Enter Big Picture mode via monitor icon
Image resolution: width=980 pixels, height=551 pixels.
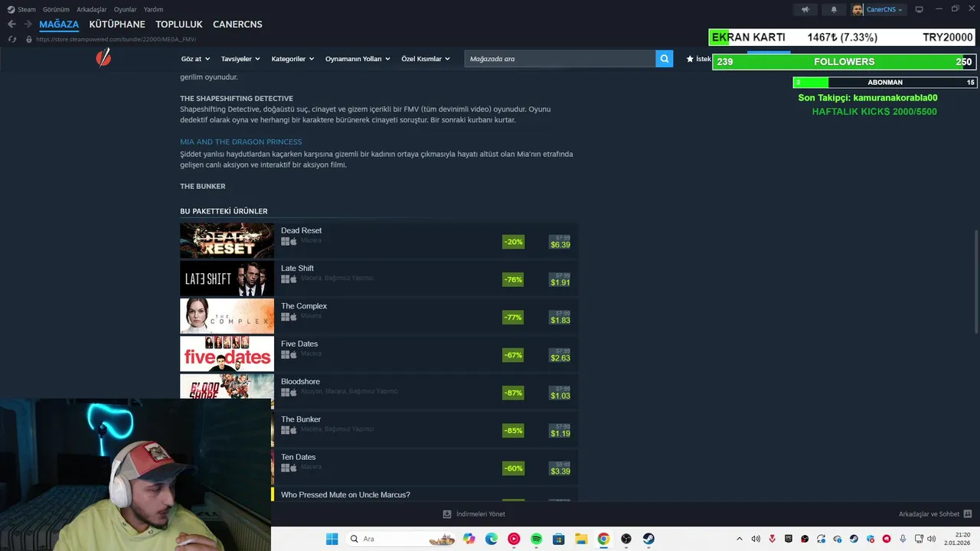tap(919, 9)
